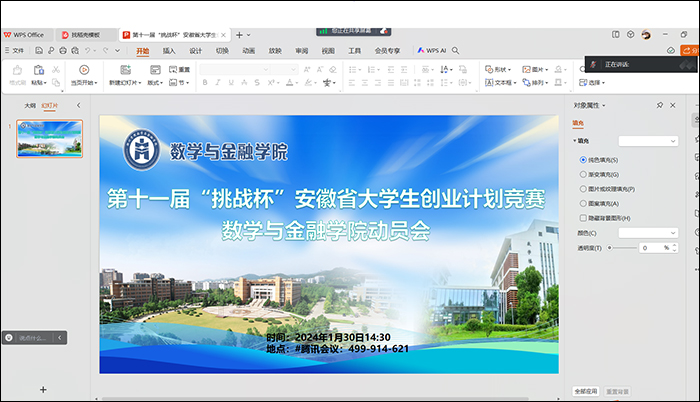Select 图片或纹理填充 radio button

pos(584,189)
